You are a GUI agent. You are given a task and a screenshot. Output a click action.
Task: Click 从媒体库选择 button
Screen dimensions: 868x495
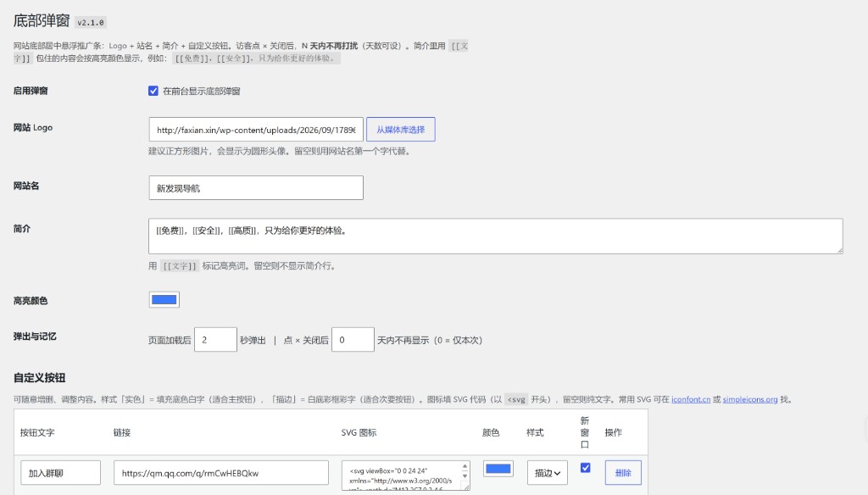click(401, 129)
